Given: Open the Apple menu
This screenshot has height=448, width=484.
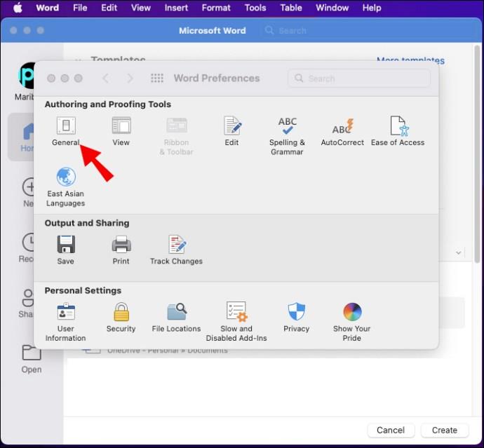Looking at the screenshot, I should 18,8.
